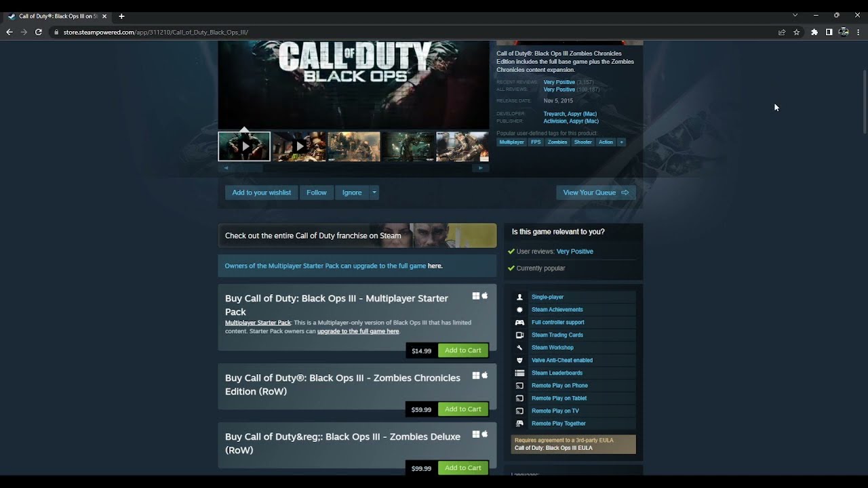The width and height of the screenshot is (868, 488).
Task: Open the browser extensions puzzle icon
Action: pyautogui.click(x=814, y=32)
